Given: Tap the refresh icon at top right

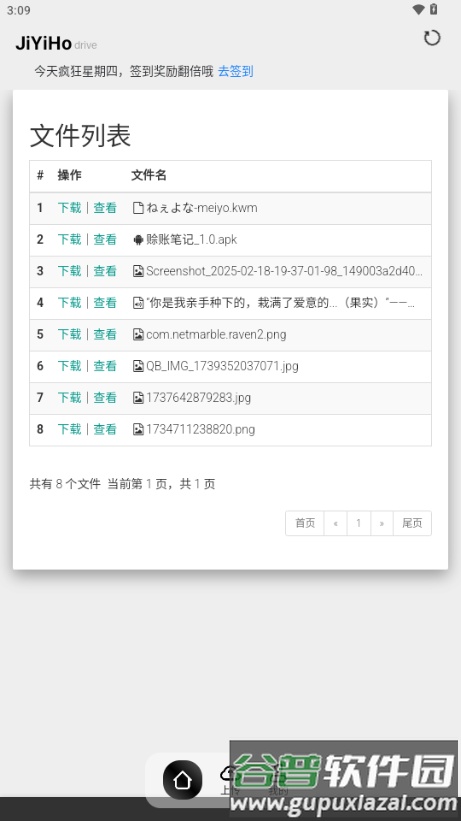Looking at the screenshot, I should pyautogui.click(x=432, y=38).
